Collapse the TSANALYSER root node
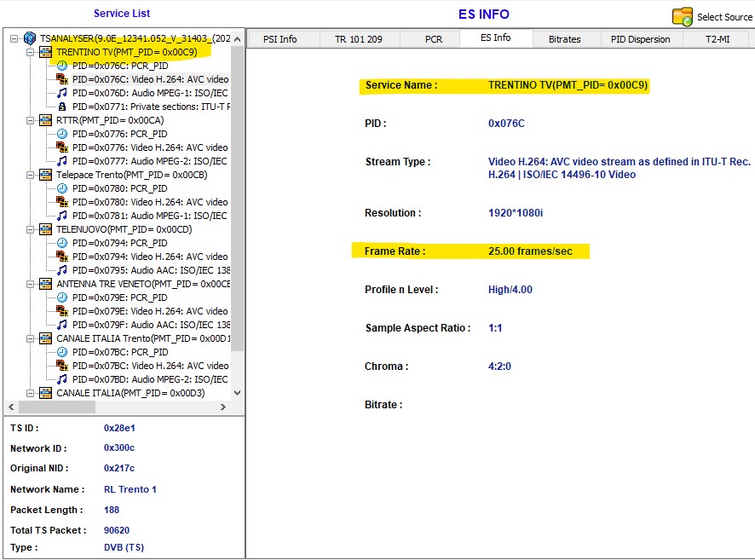Screen dimensions: 755x560 14,38
